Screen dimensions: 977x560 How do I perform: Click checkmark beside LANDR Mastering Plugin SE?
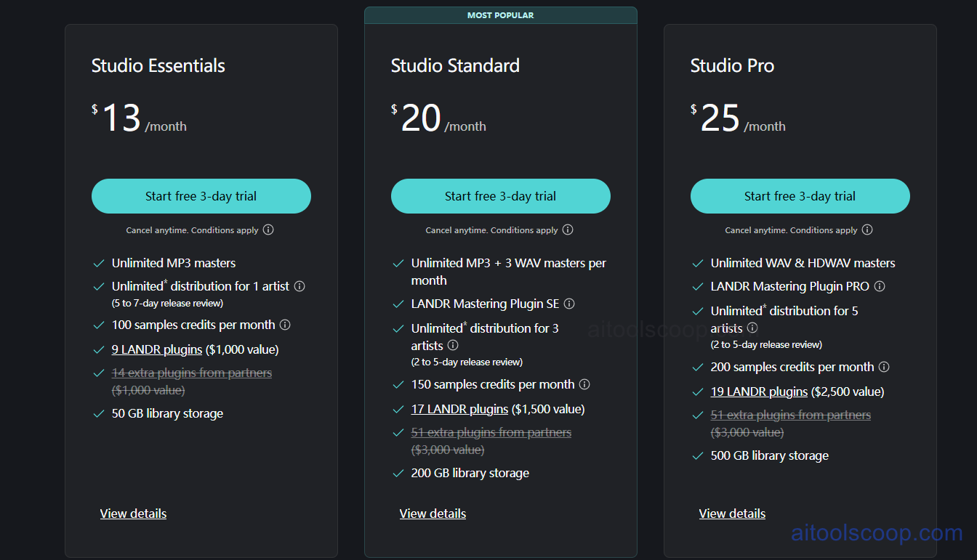pyautogui.click(x=398, y=304)
